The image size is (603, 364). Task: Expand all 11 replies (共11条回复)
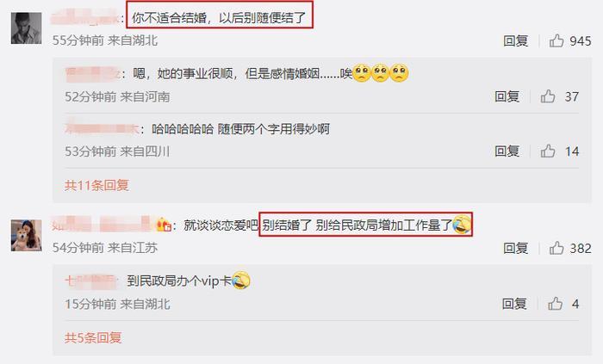click(x=96, y=186)
